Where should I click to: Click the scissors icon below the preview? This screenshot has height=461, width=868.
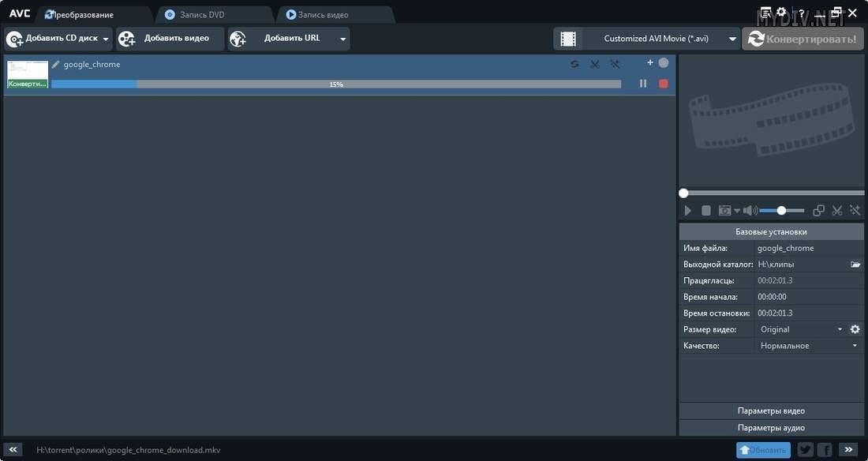pyautogui.click(x=837, y=211)
